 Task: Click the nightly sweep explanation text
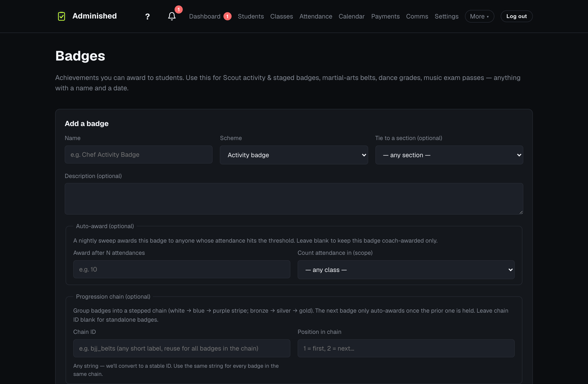click(x=255, y=240)
